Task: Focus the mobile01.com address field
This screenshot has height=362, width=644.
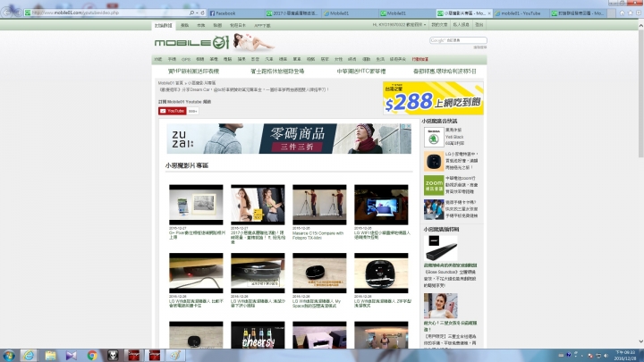Action: (x=106, y=13)
